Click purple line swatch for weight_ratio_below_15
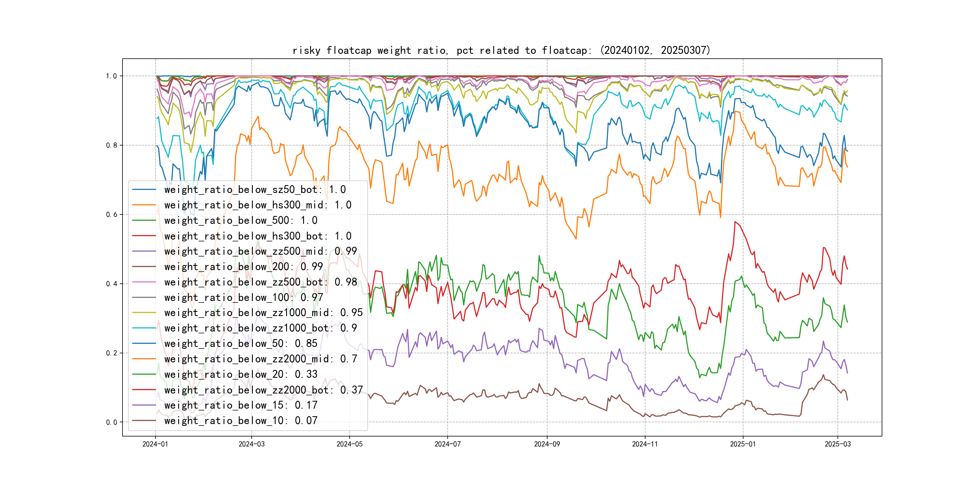Image resolution: width=980 pixels, height=490 pixels. coord(144,405)
